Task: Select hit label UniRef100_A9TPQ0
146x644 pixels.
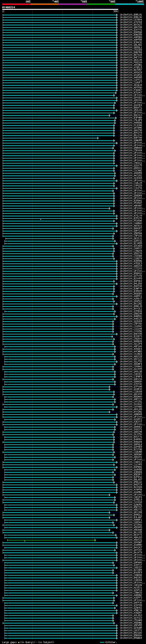Action: click(x=131, y=88)
